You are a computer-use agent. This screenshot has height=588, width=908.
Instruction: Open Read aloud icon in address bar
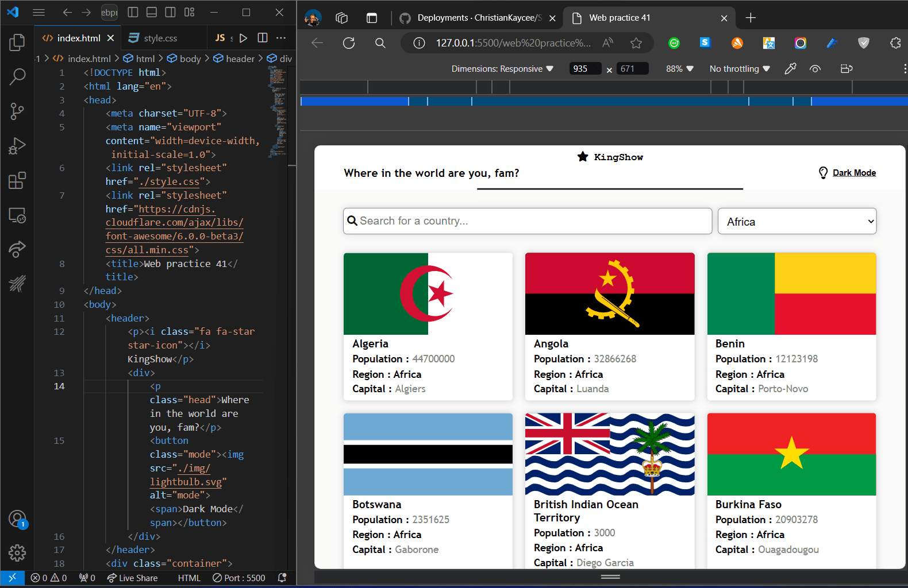[x=607, y=43]
